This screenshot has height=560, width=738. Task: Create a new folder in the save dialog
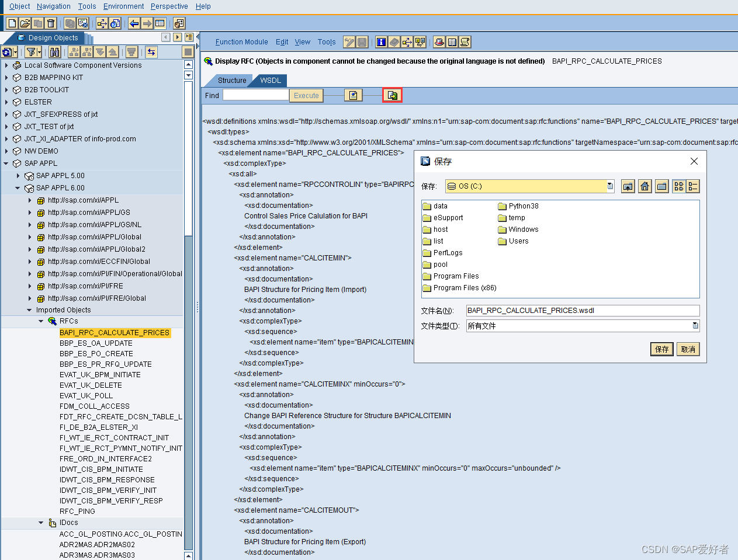[x=661, y=186]
